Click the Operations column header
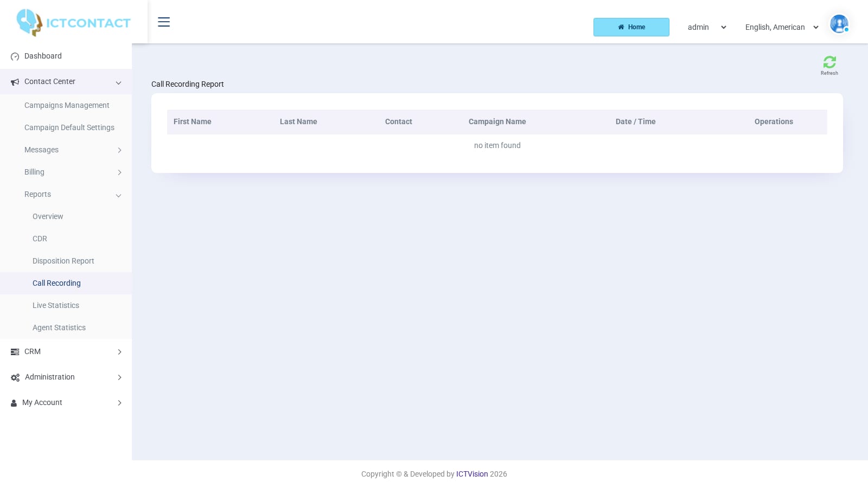 [x=774, y=121]
